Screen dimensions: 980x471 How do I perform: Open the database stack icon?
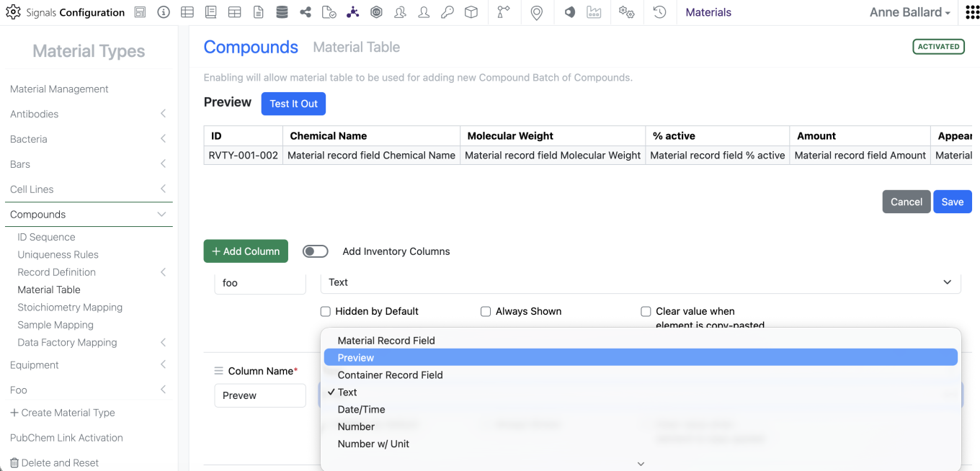[x=282, y=12]
